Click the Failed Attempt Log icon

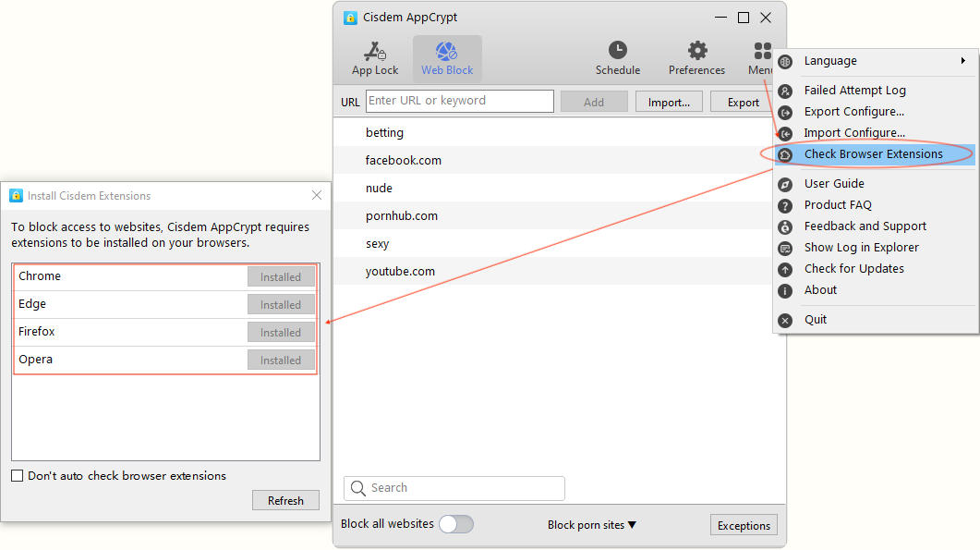click(785, 91)
